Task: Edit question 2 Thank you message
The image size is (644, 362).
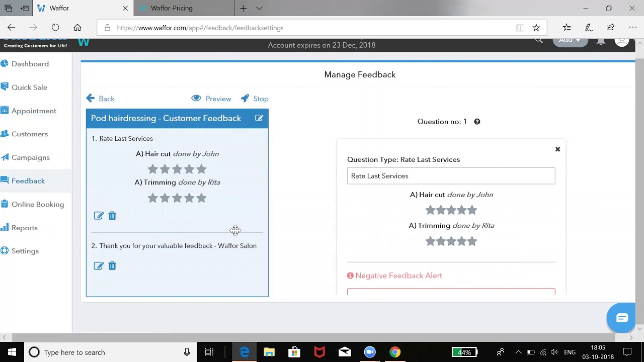Action: pos(99,266)
